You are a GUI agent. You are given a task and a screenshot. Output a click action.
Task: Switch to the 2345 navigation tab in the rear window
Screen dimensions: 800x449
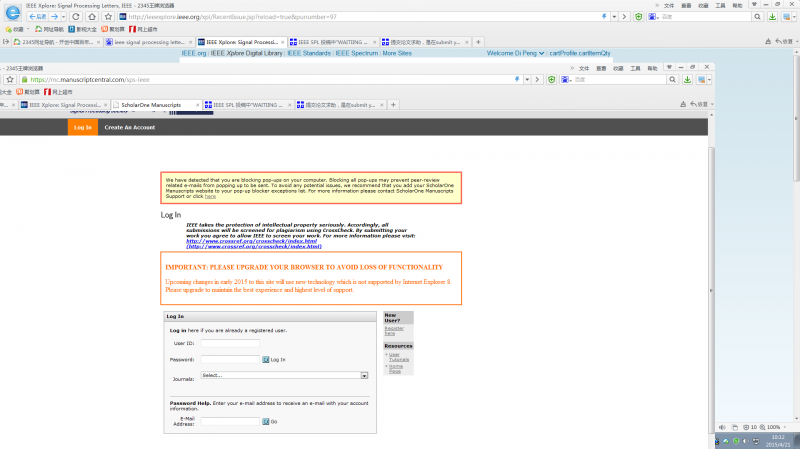coord(57,42)
